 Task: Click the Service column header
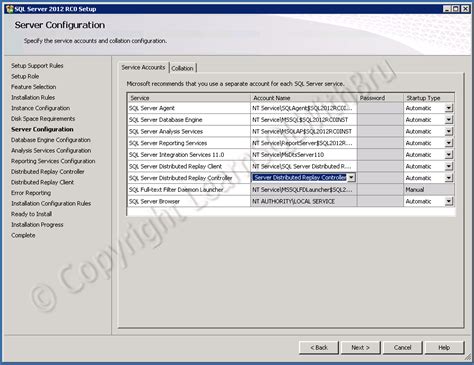[189, 98]
